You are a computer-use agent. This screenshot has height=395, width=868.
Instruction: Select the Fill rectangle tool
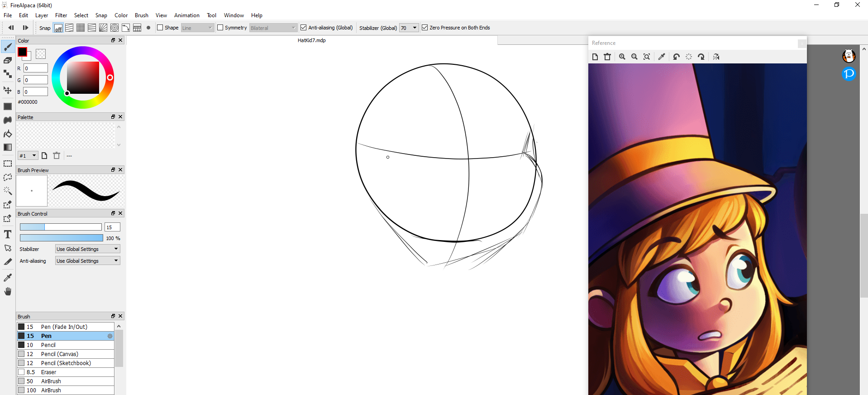click(x=8, y=106)
